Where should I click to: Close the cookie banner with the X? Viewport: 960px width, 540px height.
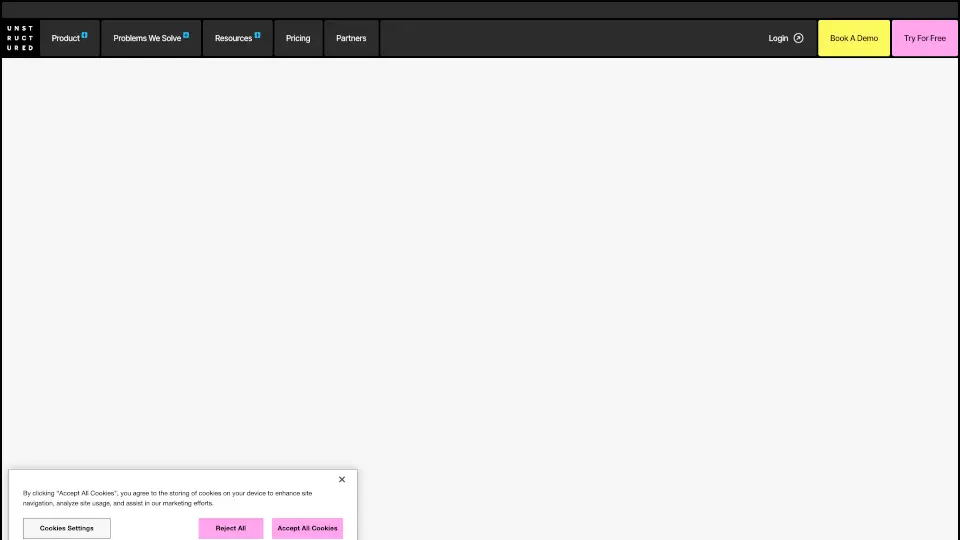342,480
